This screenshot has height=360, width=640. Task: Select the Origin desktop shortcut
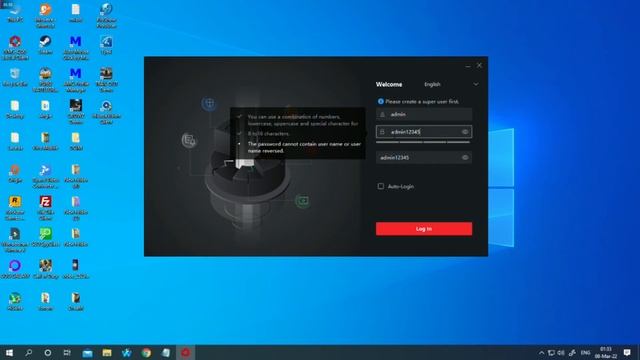click(15, 173)
